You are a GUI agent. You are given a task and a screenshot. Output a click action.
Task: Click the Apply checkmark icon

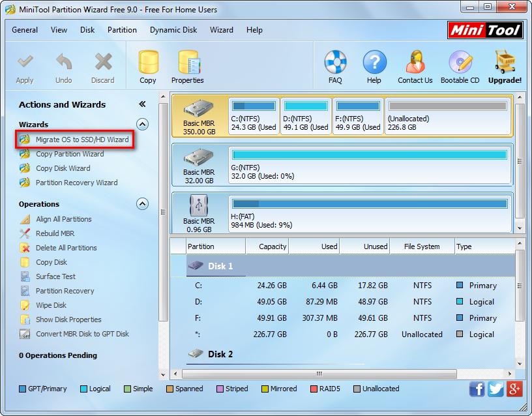[25, 61]
